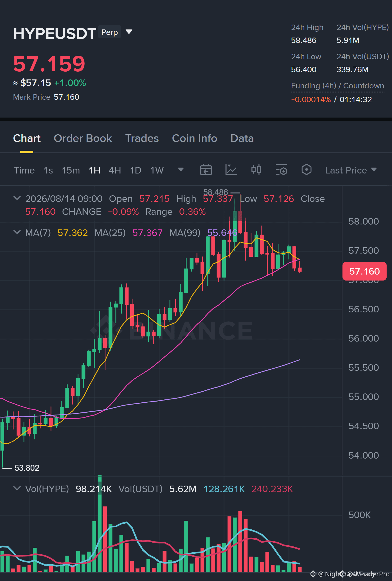The height and width of the screenshot is (581, 392).
Task: Open the calendar date jump icon
Action: pyautogui.click(x=206, y=170)
